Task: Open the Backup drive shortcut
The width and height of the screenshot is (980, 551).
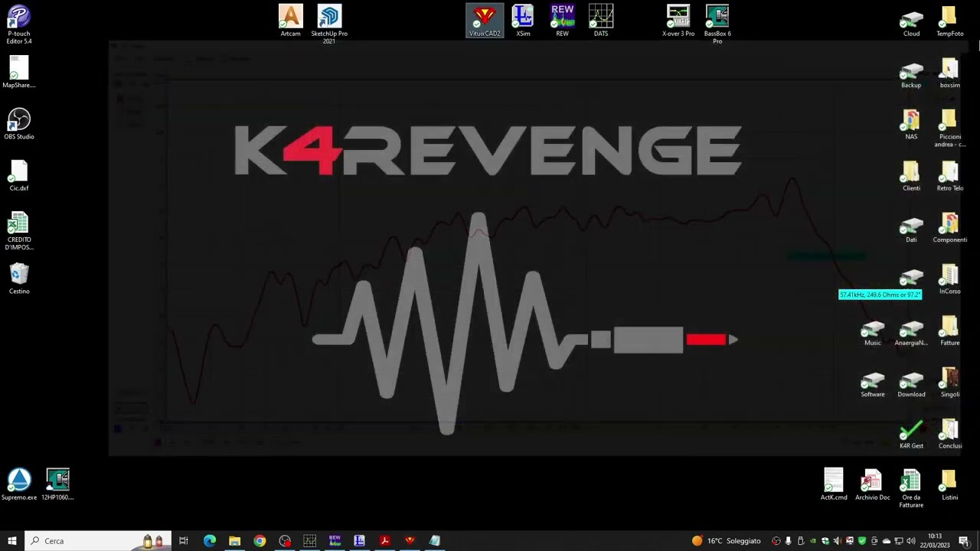Action: (x=911, y=73)
